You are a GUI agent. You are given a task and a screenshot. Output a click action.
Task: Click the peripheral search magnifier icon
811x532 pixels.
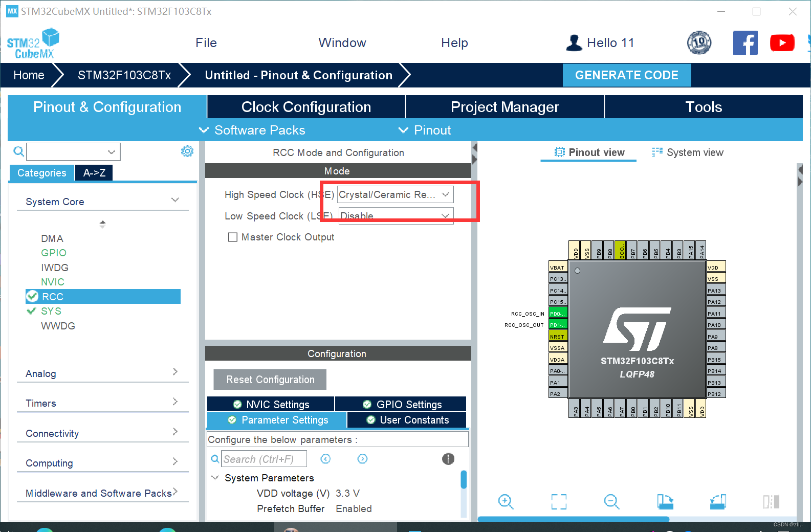coord(18,151)
